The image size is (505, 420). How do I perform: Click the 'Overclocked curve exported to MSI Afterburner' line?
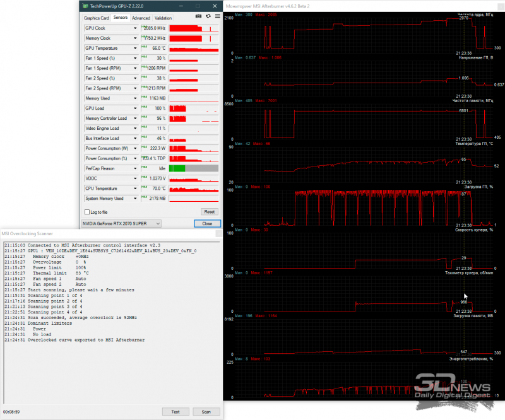click(x=74, y=340)
